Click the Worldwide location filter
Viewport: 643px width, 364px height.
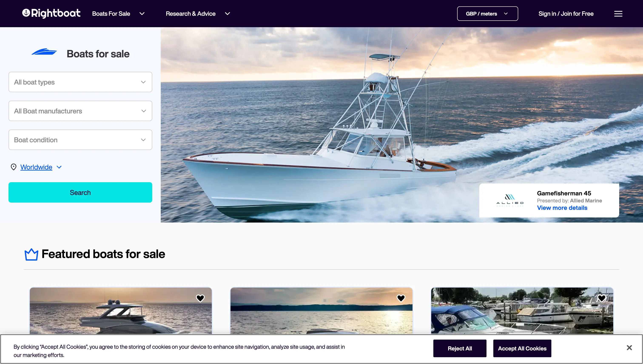(x=36, y=167)
